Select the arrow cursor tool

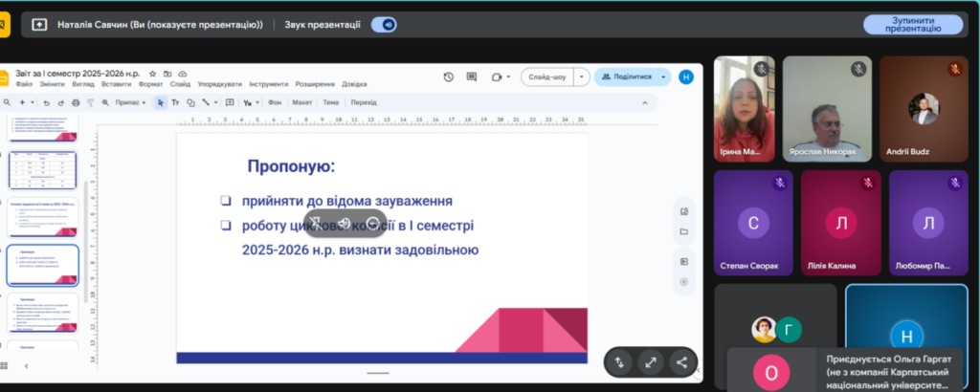[161, 102]
